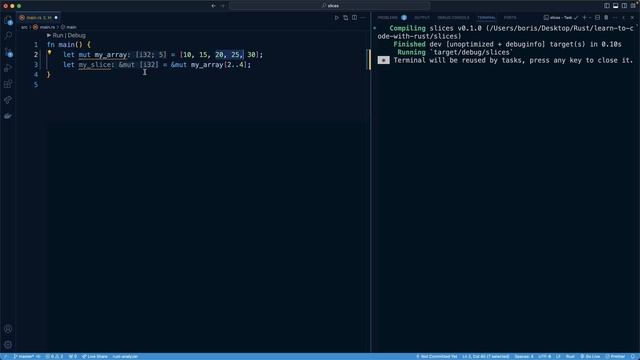Viewport: 640px width, 360px height.
Task: Split the terminal
Action: (x=597, y=18)
